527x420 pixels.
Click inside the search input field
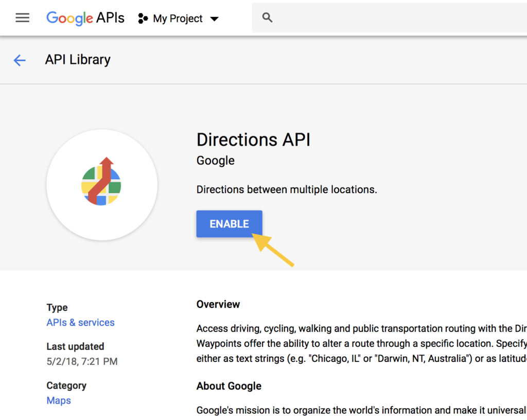[360, 17]
